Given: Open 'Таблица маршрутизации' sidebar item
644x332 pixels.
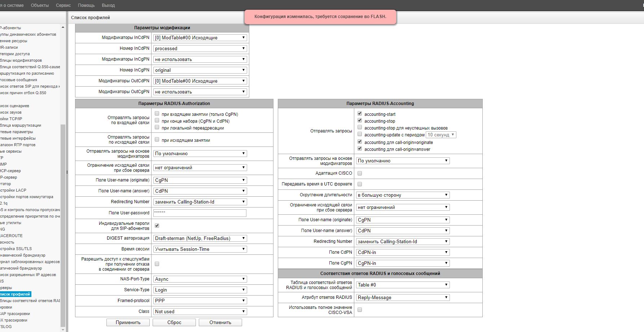Looking at the screenshot, I should click(x=21, y=125).
